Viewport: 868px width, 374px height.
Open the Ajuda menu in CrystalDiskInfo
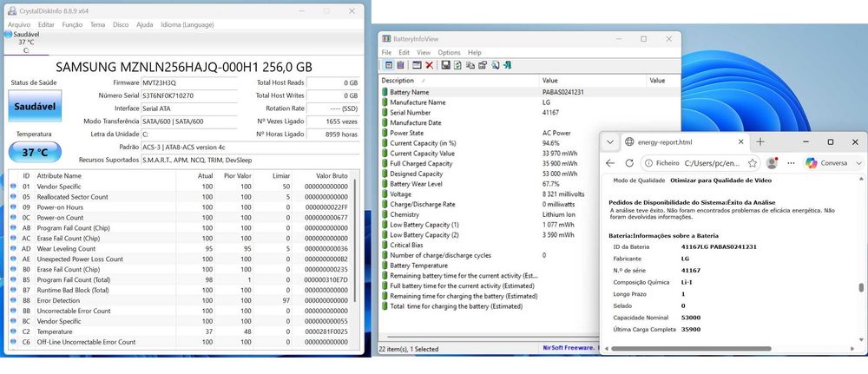[x=144, y=24]
